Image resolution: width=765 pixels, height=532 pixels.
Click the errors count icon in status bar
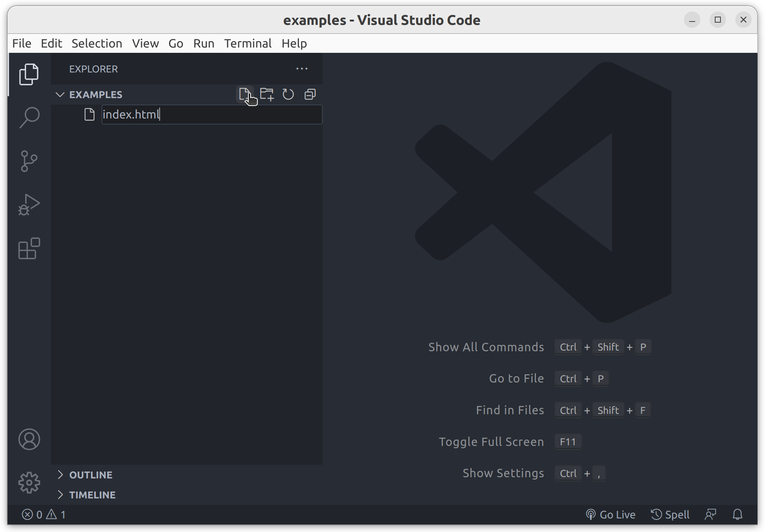click(27, 514)
